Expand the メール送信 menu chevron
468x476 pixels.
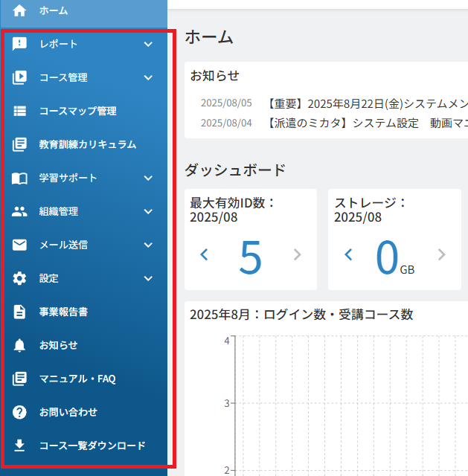(148, 245)
